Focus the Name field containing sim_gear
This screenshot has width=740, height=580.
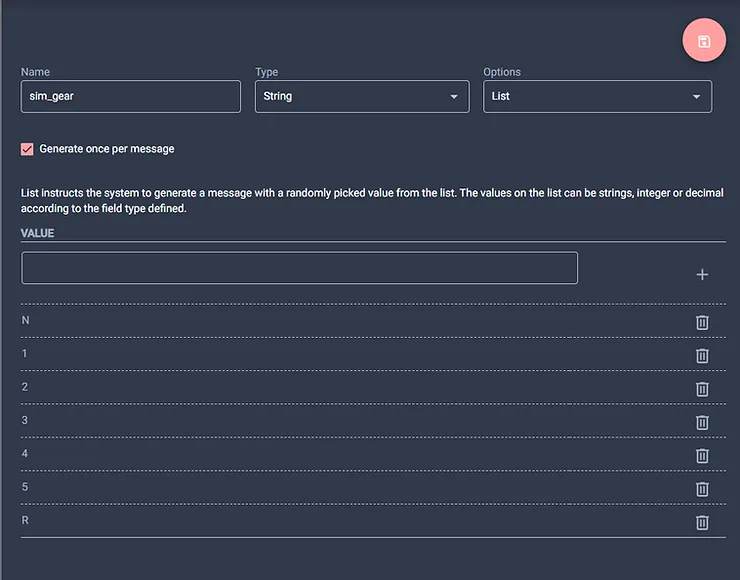point(131,96)
